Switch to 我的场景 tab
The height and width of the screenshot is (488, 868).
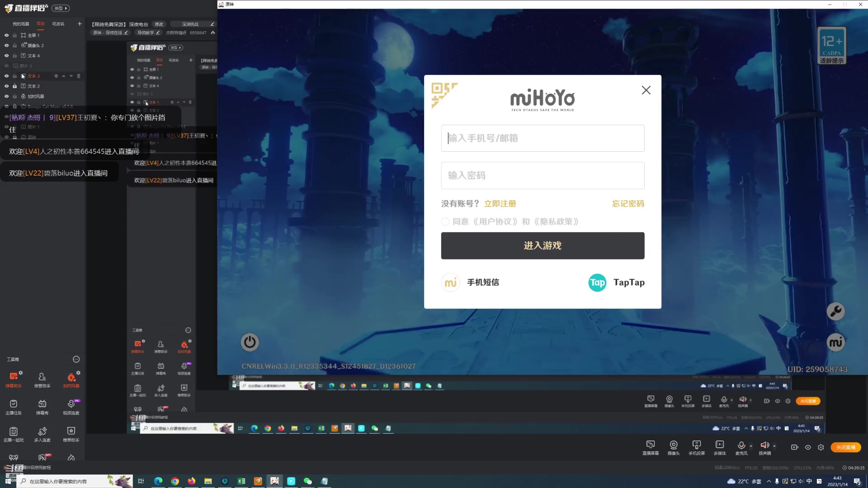click(x=21, y=24)
